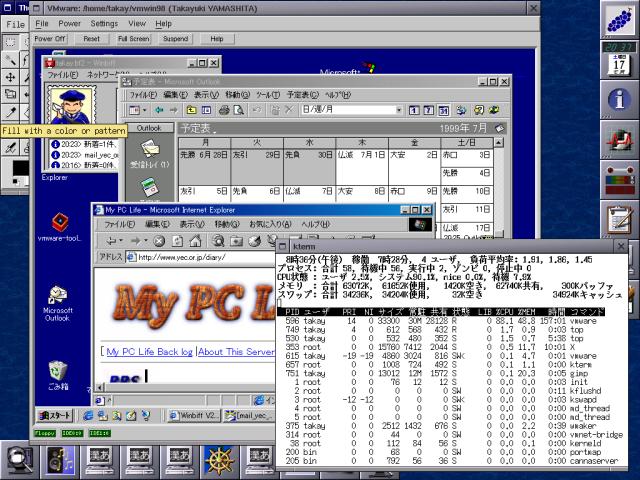640x480 pixels.
Task: Click the IE Back arrow button
Action: (x=113, y=241)
